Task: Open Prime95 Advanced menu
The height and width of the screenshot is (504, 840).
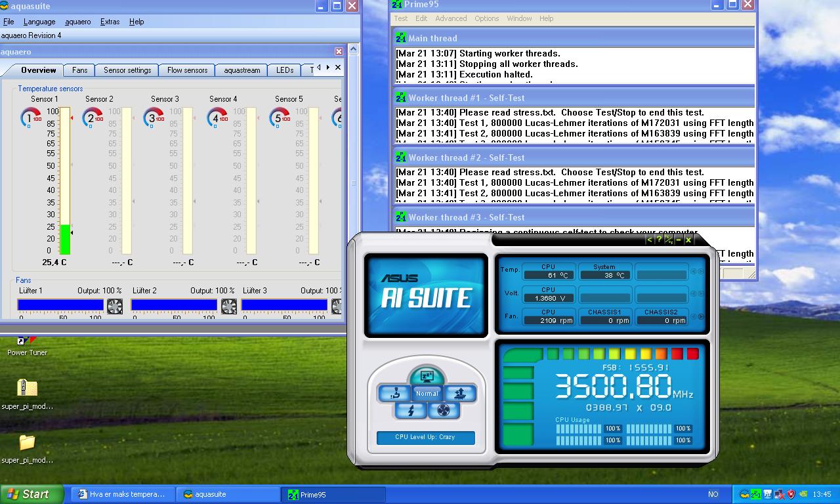Action: click(x=451, y=18)
